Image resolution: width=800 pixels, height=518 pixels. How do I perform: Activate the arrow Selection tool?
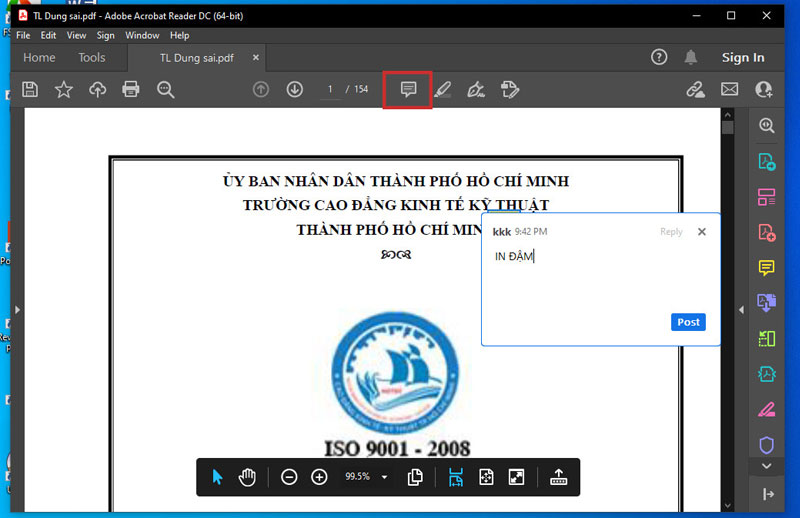(217, 477)
